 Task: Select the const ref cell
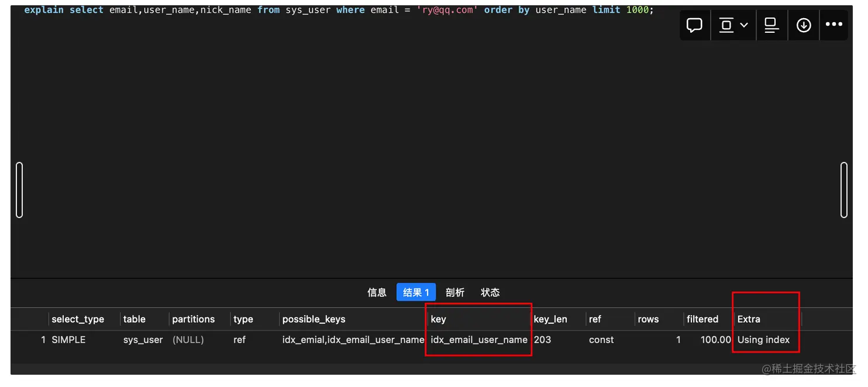tap(601, 340)
